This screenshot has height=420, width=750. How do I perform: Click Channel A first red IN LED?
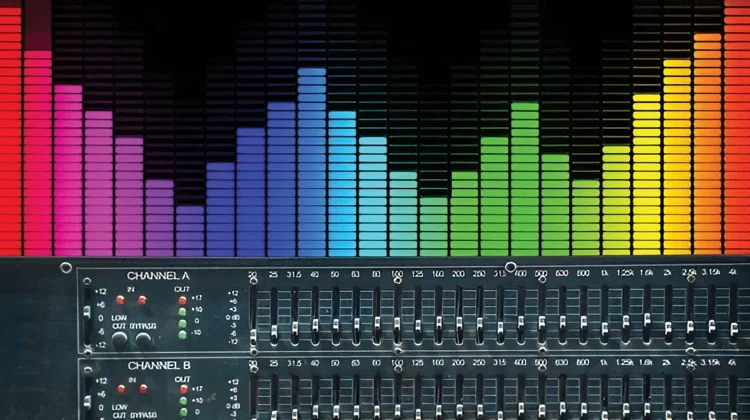(x=120, y=300)
